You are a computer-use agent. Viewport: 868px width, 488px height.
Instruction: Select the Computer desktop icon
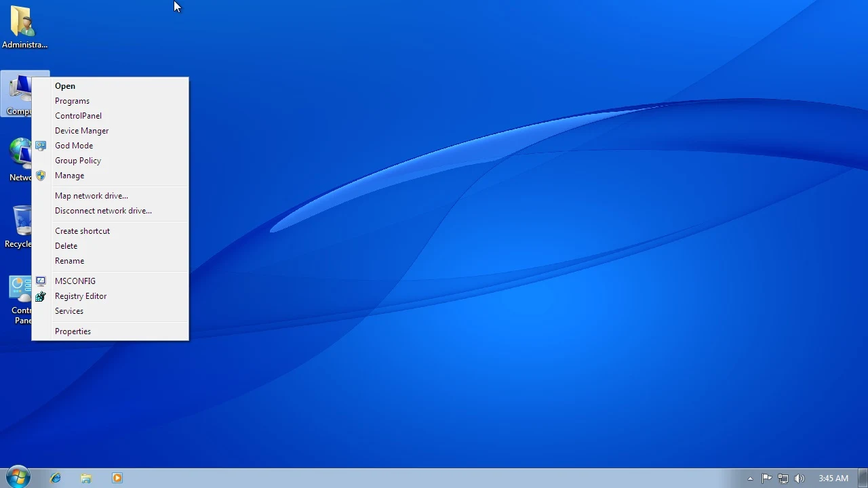tap(16, 94)
